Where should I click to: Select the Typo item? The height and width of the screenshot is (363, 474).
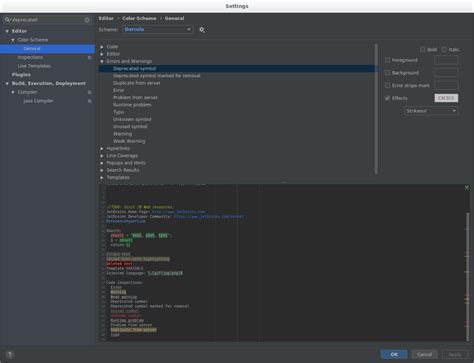point(118,112)
